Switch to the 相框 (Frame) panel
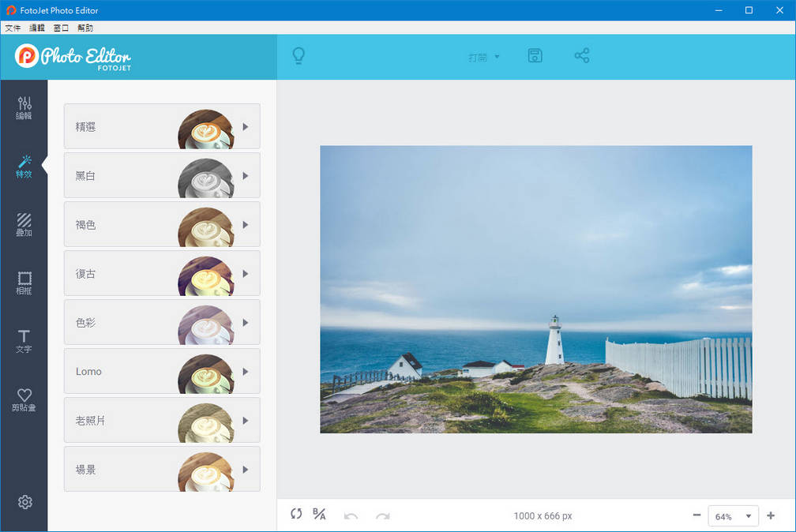Image resolution: width=796 pixels, height=532 pixels. pyautogui.click(x=24, y=282)
